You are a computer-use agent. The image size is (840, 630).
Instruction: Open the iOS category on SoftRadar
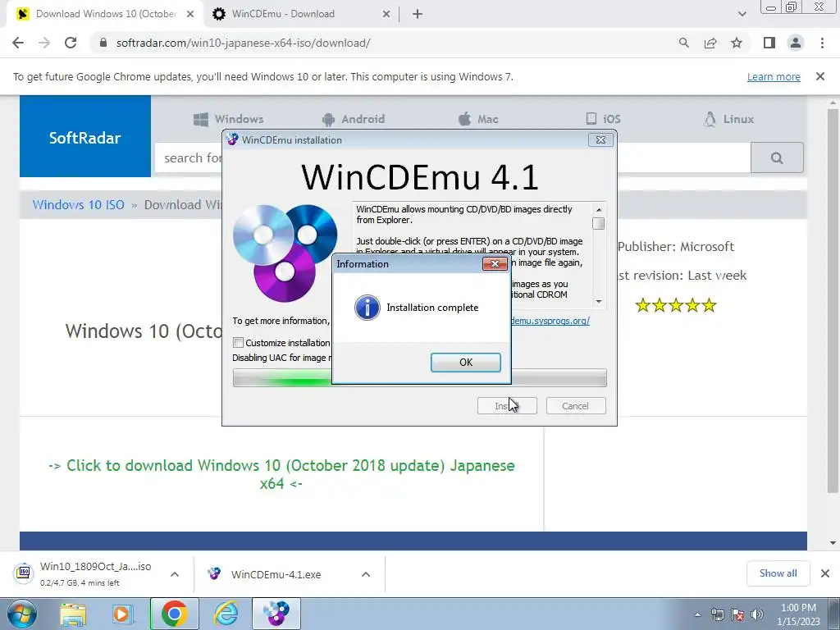coord(603,119)
